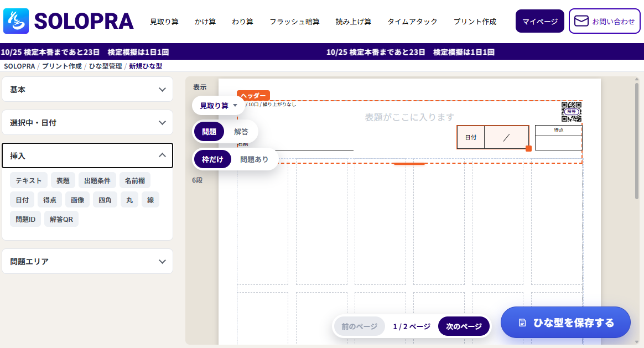Click the QR code in header
The width and height of the screenshot is (644, 348).
tap(572, 112)
